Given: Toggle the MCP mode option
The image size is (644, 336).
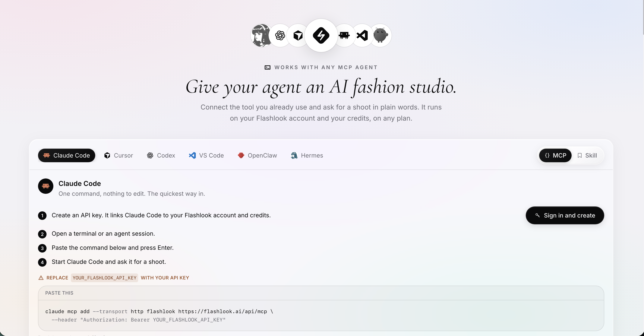Looking at the screenshot, I should pyautogui.click(x=555, y=155).
